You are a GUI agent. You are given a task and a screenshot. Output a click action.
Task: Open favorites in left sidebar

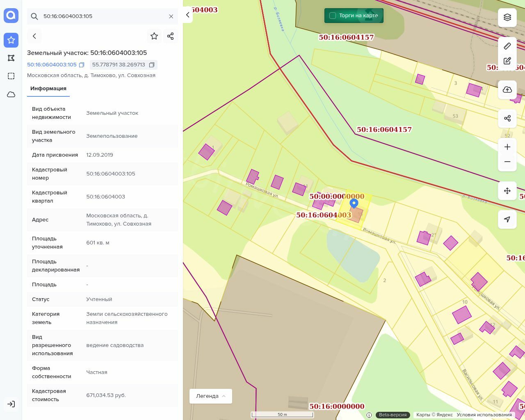point(11,40)
